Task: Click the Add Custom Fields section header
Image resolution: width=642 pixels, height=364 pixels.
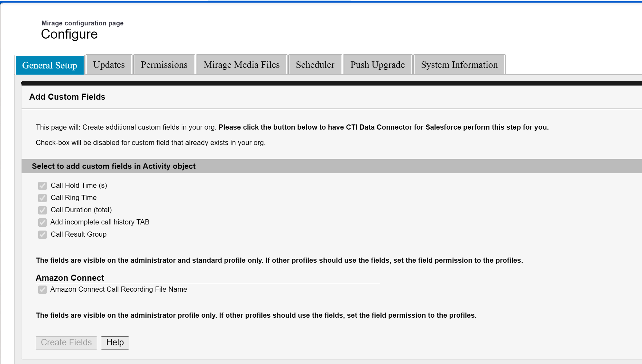Action: (x=67, y=97)
